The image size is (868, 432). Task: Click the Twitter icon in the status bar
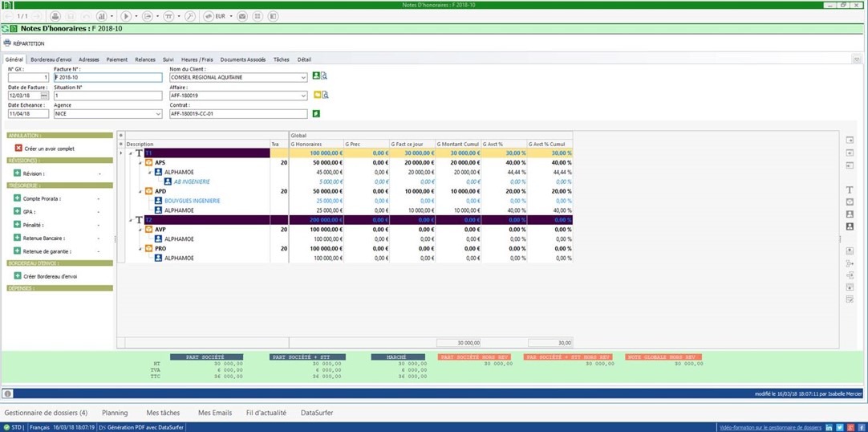[840, 427]
